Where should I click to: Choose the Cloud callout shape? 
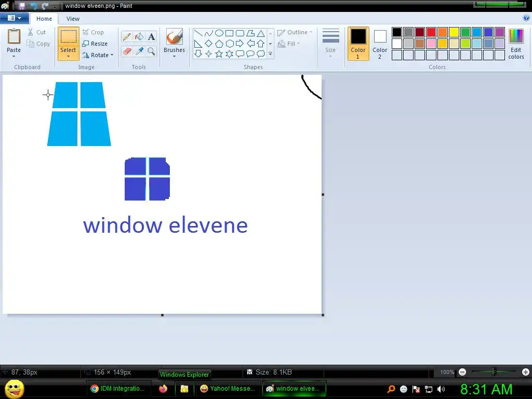coord(261,54)
